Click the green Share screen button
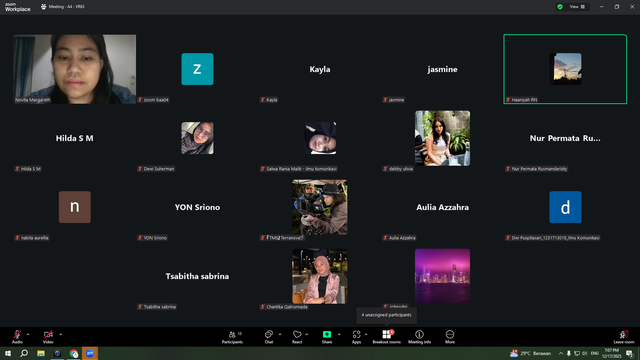This screenshot has height=360, width=640. click(327, 337)
